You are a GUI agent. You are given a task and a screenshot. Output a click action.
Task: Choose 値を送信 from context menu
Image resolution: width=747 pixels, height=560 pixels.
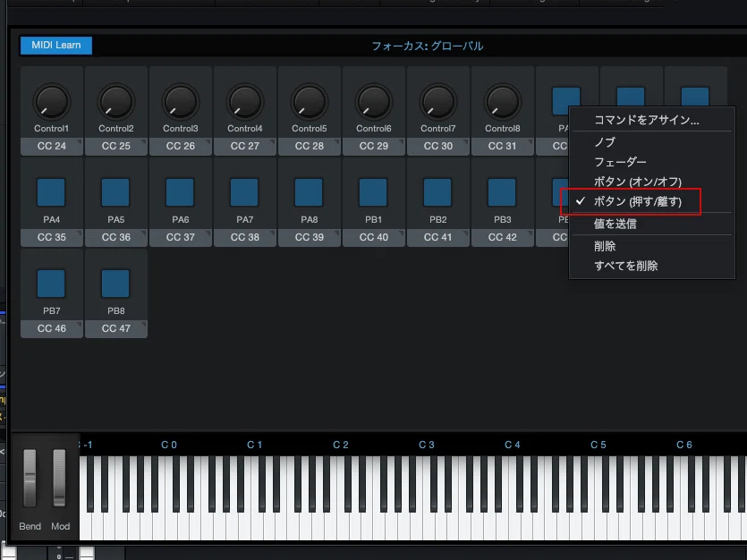(x=651, y=224)
